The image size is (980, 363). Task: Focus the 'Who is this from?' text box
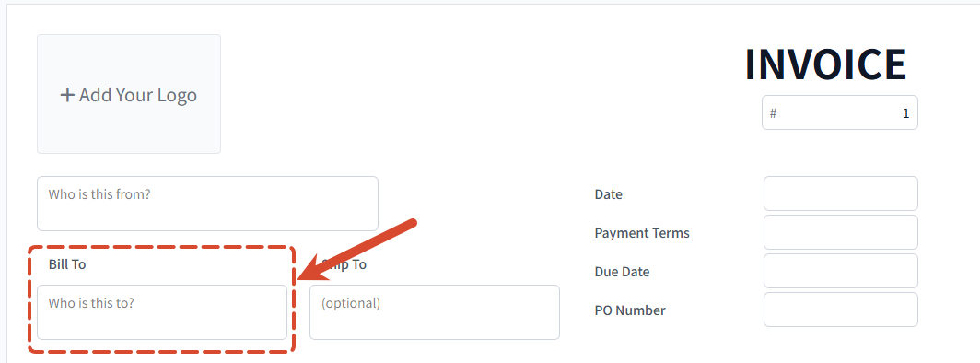[207, 204]
